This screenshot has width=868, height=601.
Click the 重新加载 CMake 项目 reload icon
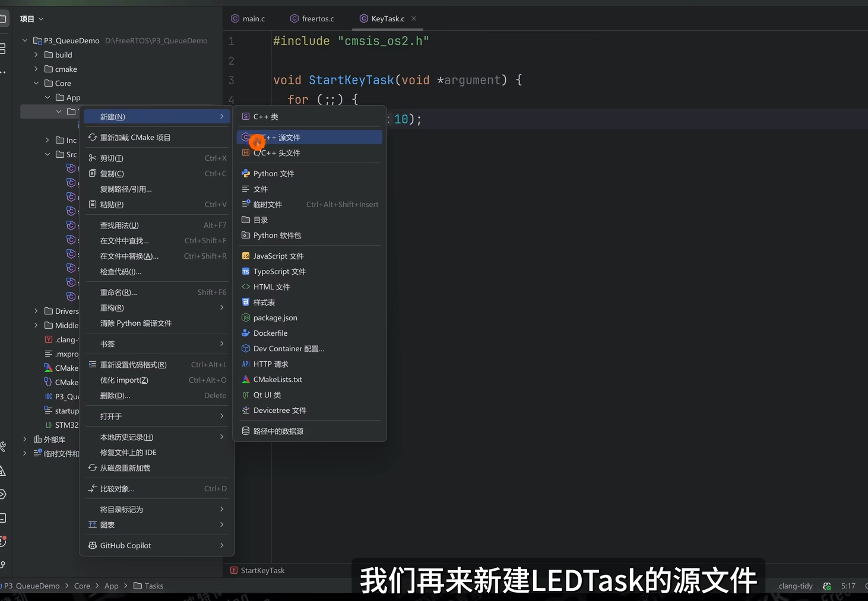93,137
